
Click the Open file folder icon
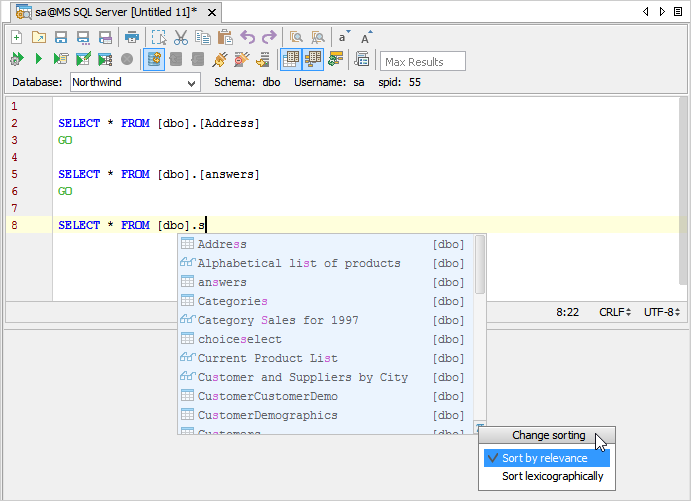point(39,37)
